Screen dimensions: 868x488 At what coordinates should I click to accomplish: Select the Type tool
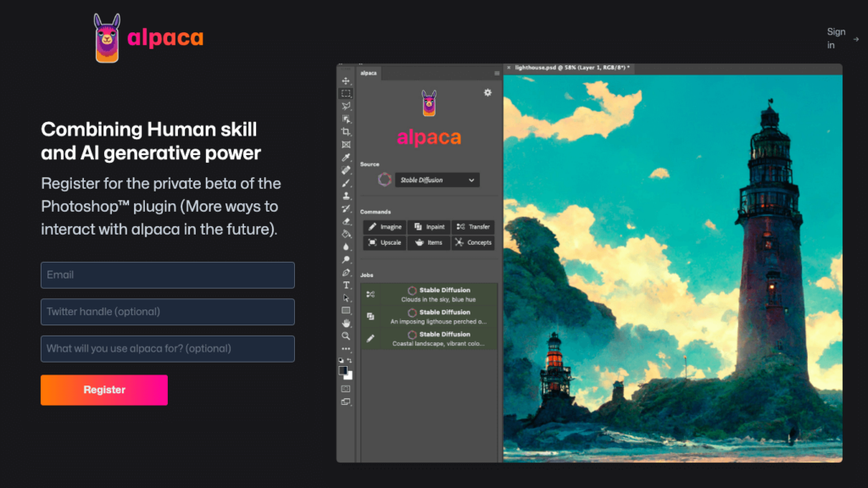tap(346, 286)
